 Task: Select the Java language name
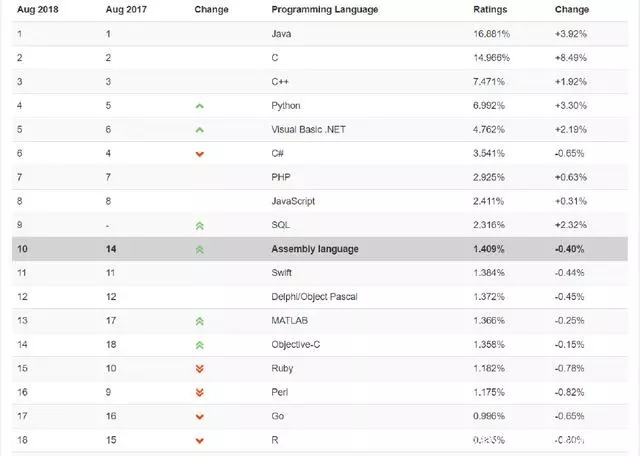(x=281, y=33)
